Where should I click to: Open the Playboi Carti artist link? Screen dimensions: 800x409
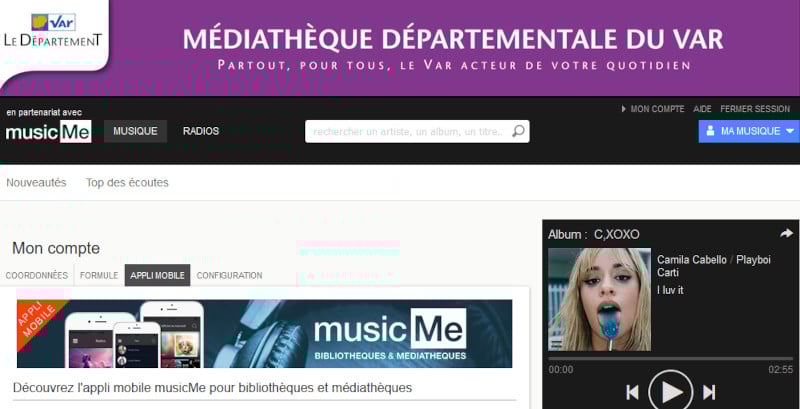click(713, 266)
